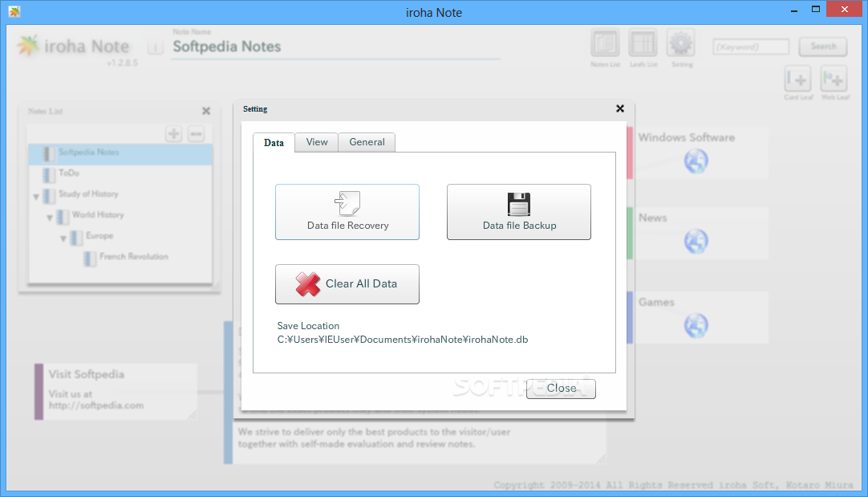Close the Notes List panel

[x=206, y=111]
